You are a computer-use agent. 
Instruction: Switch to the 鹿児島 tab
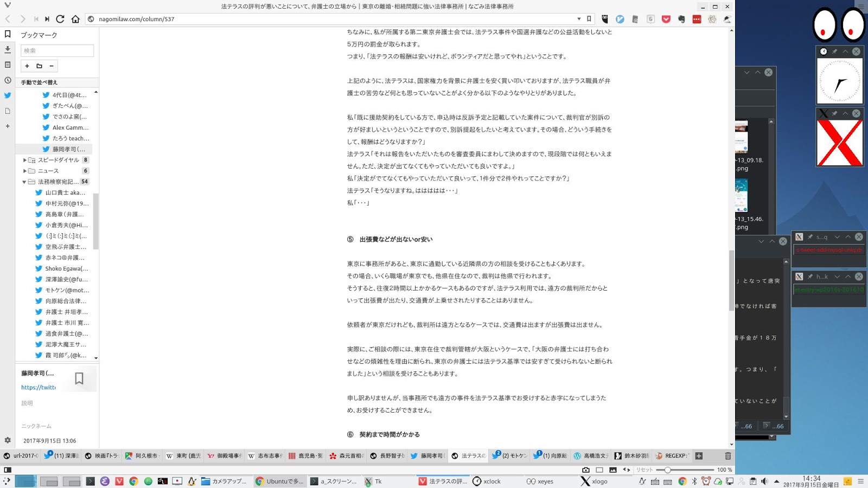(x=305, y=456)
